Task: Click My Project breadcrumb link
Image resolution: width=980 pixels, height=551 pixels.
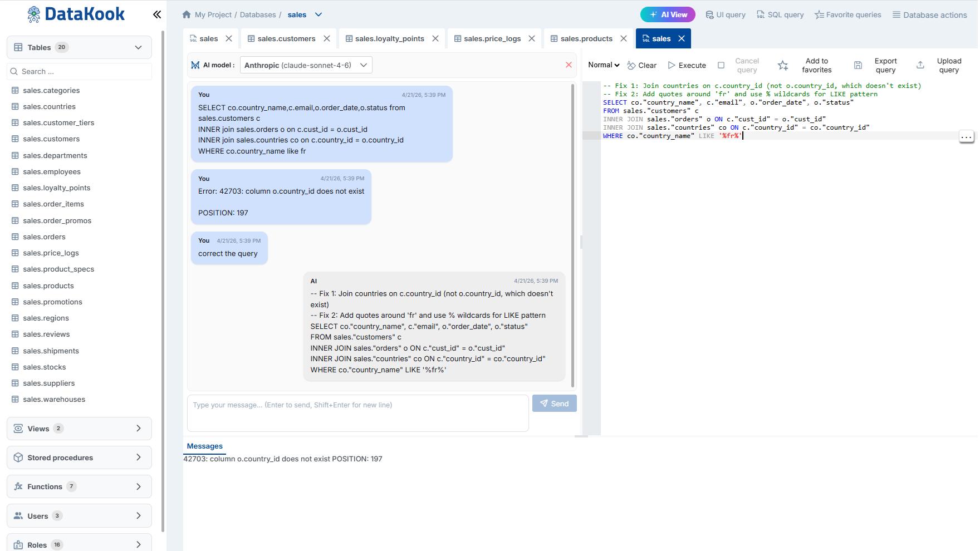Action: (213, 15)
